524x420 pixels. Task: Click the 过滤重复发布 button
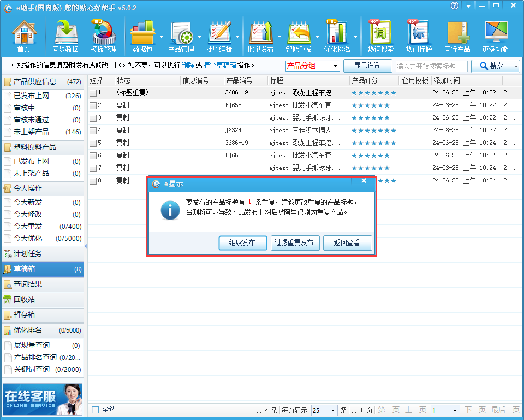coord(294,242)
